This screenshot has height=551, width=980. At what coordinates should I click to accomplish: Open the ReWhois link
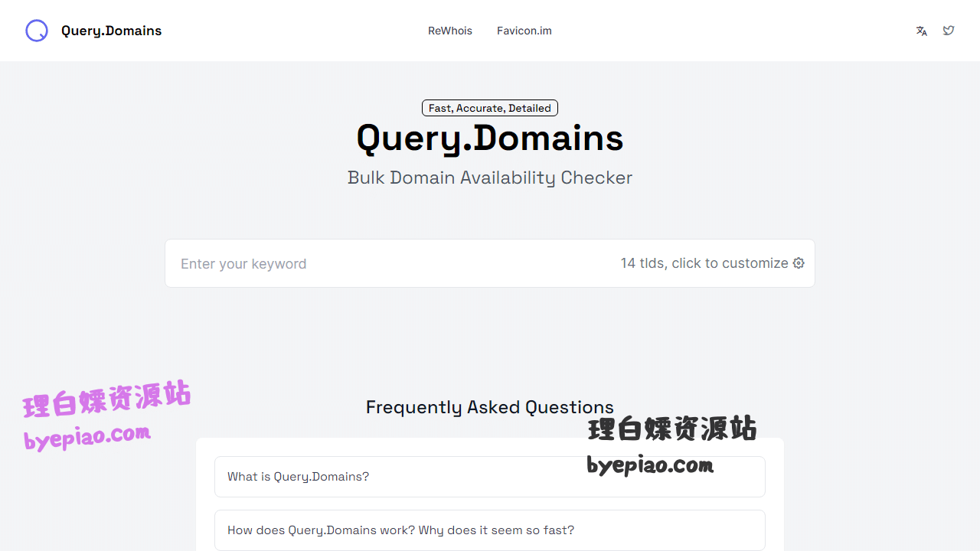pyautogui.click(x=450, y=31)
